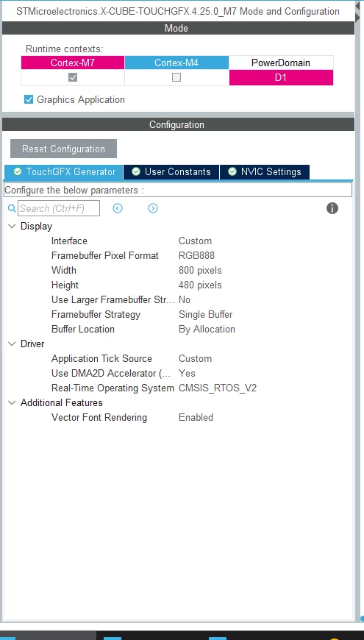Viewport: 364px width, 640px height.
Task: Select the Interface parameter label
Action: (x=69, y=241)
